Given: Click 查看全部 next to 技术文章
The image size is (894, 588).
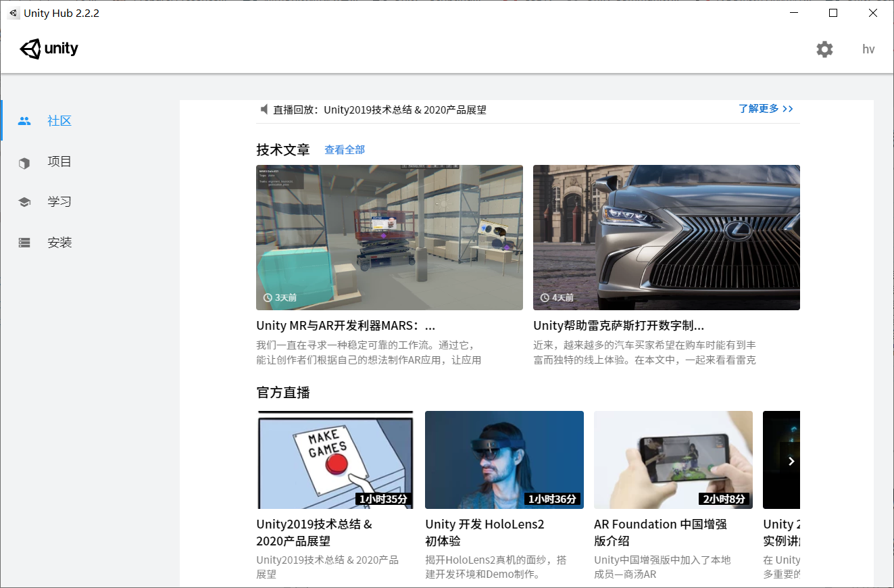Looking at the screenshot, I should 344,149.
